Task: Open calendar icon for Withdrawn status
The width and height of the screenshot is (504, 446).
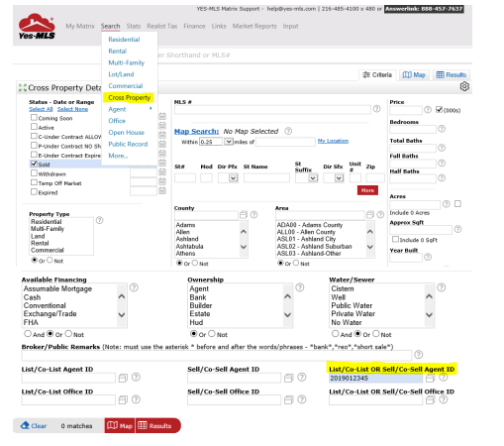Action: click(x=162, y=171)
